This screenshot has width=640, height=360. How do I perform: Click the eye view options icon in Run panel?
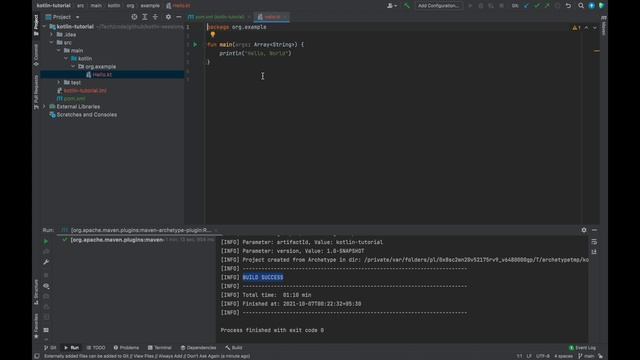click(46, 286)
